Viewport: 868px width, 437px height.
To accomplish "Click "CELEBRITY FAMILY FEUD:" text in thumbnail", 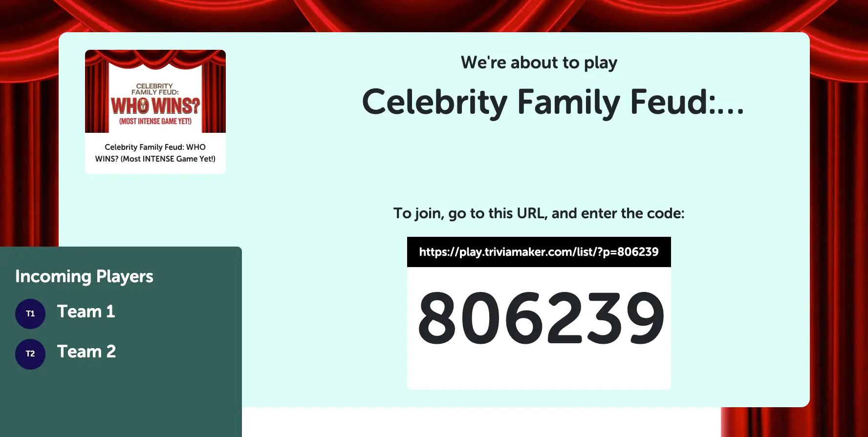I will click(x=155, y=89).
